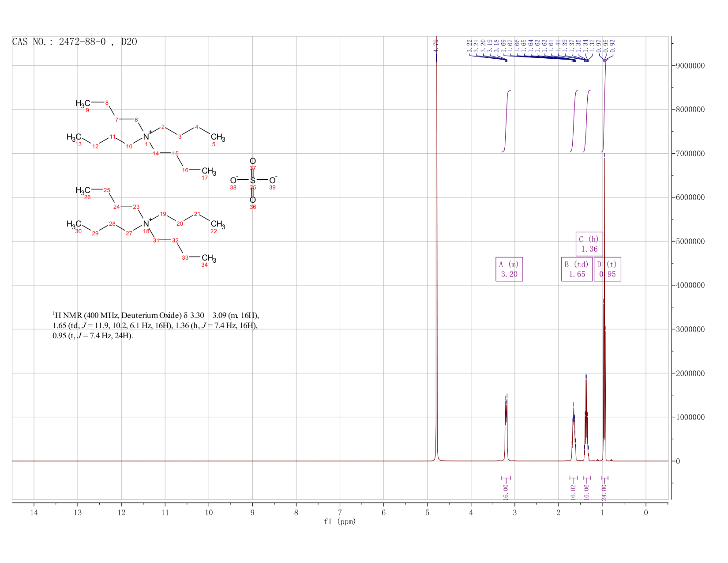Screen dimensions: 728x563
Task: Click the CH3 group labeled 34
Action: tap(209, 258)
